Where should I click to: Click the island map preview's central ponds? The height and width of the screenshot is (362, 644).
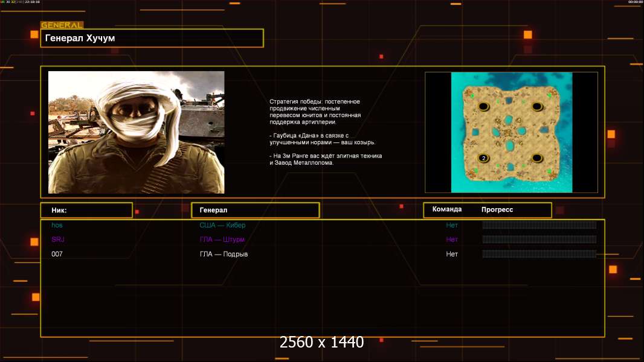tap(510, 132)
